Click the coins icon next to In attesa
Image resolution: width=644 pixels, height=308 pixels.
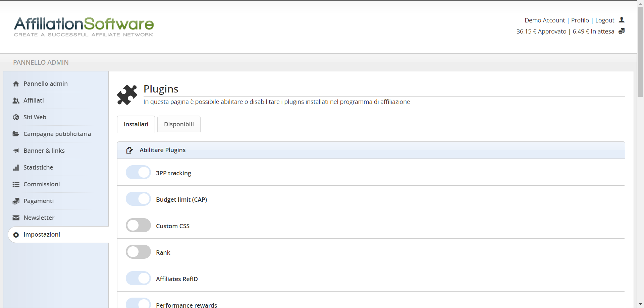point(622,31)
